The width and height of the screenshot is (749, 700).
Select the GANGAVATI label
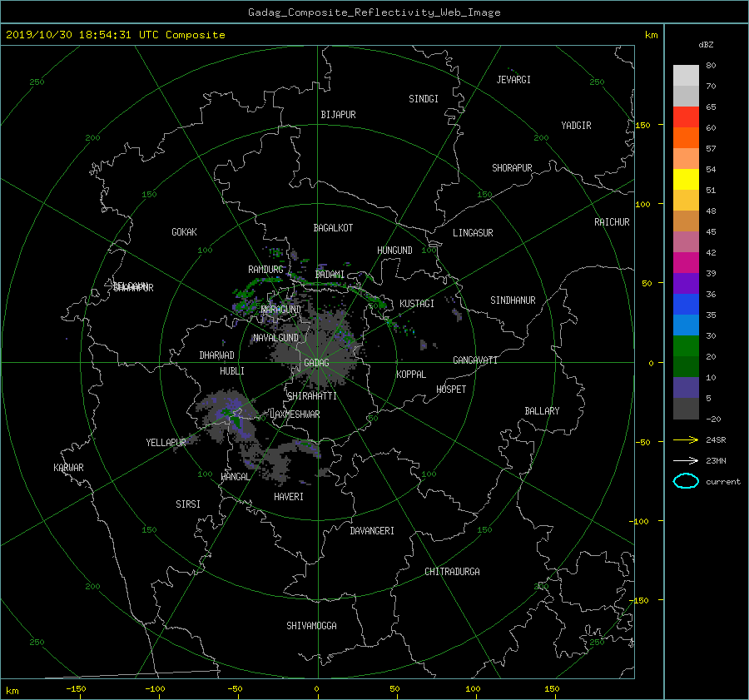click(x=475, y=360)
